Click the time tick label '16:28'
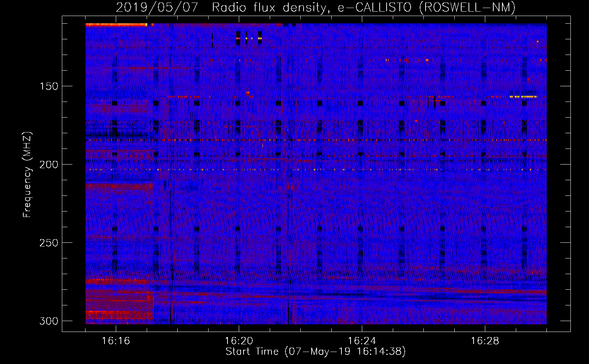Viewport: 589px width, 364px height. pos(485,341)
